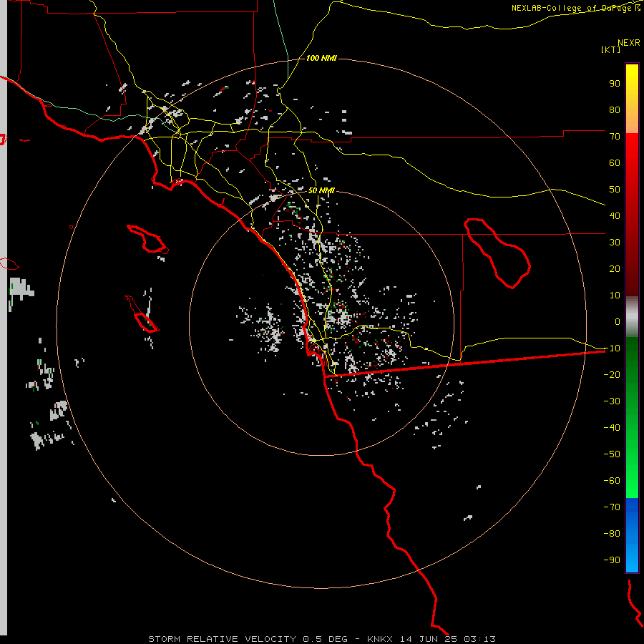Click the -60 value on velocity scale
Screen dimensions: 644x644
[x=612, y=481]
